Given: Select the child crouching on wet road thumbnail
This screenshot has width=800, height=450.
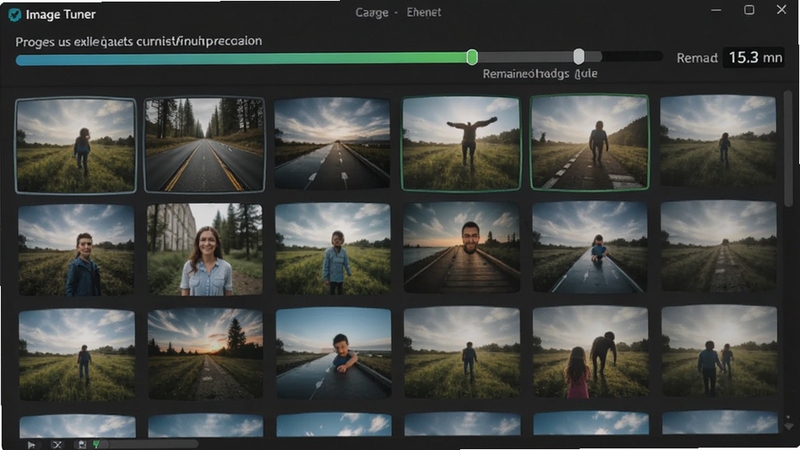Looking at the screenshot, I should coord(590,247).
